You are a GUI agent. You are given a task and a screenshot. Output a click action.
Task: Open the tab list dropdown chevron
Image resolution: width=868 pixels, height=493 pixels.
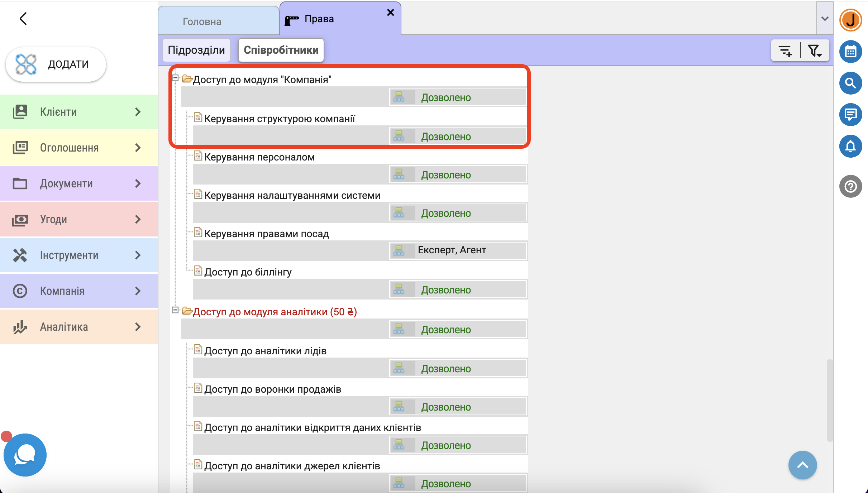825,19
